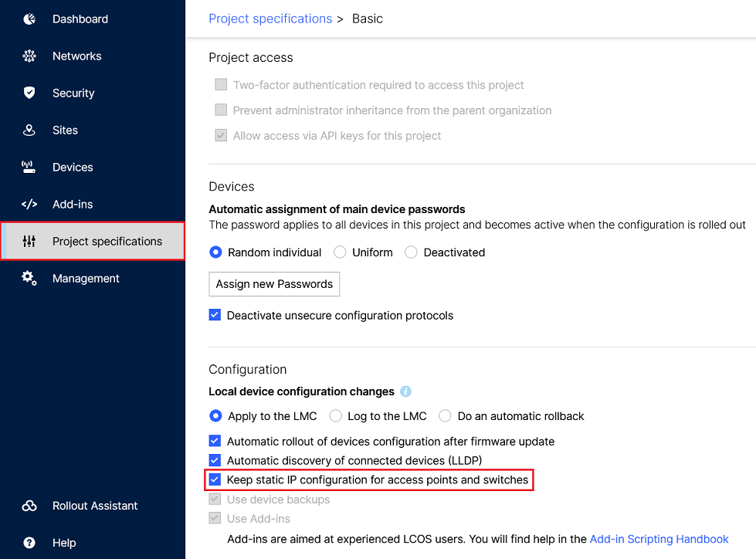Open the Management settings

click(86, 278)
